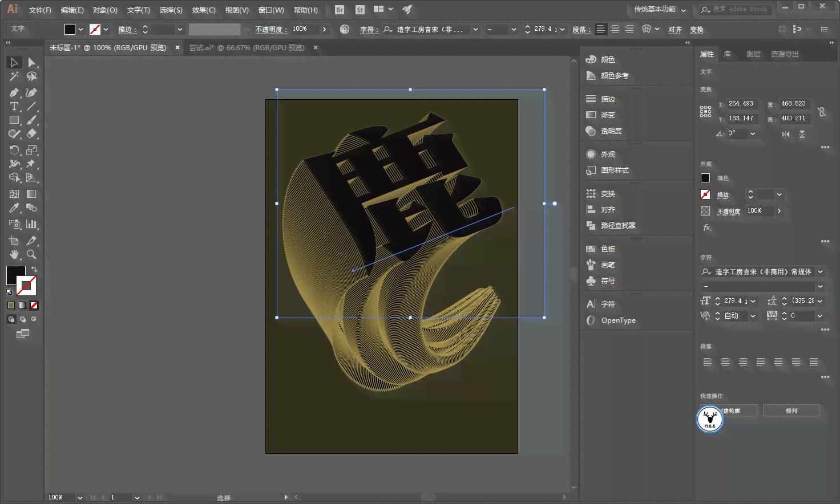This screenshot has height=504, width=840.
Task: Select the Pen tool
Action: 14,92
